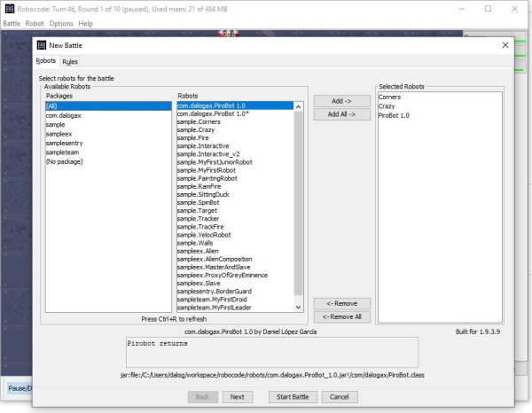532x413 pixels.
Task: Click the Robots list vertical scrollbar
Action: coord(298,204)
